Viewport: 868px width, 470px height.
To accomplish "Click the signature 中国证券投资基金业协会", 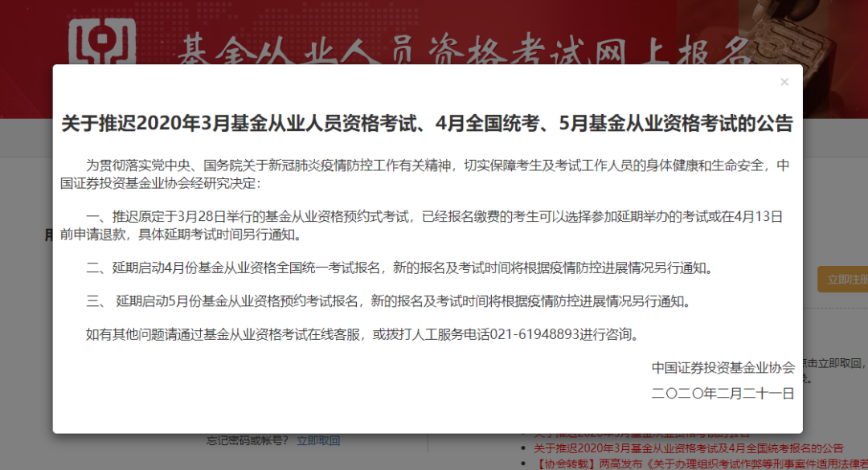I will [723, 368].
